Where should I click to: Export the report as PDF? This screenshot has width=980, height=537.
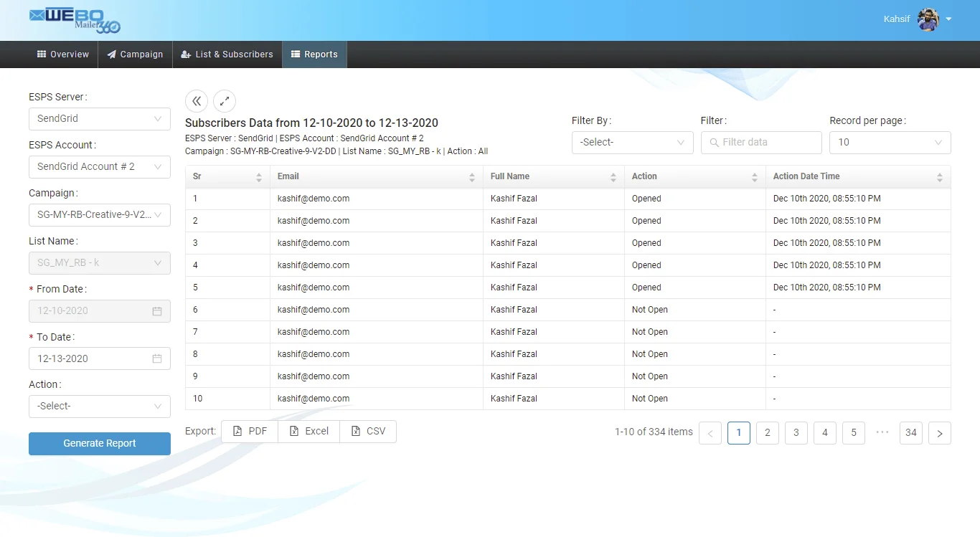250,432
